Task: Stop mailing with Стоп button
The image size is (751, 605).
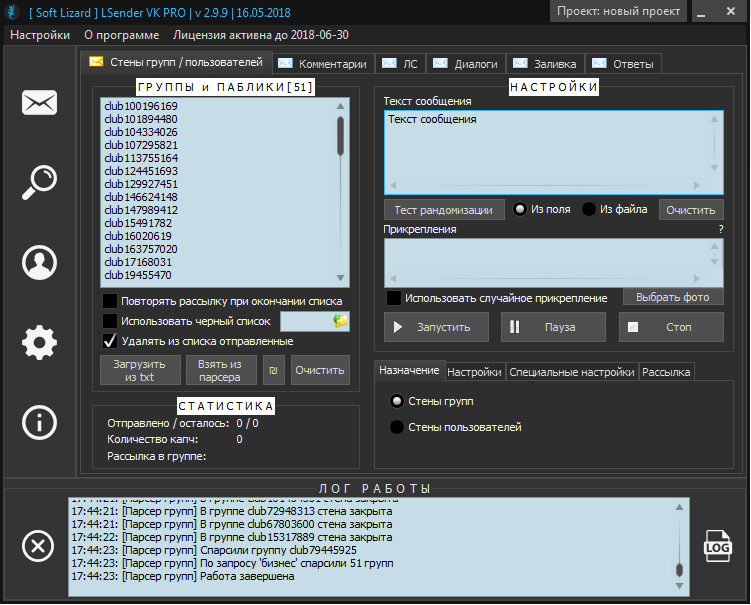Action: 671,327
